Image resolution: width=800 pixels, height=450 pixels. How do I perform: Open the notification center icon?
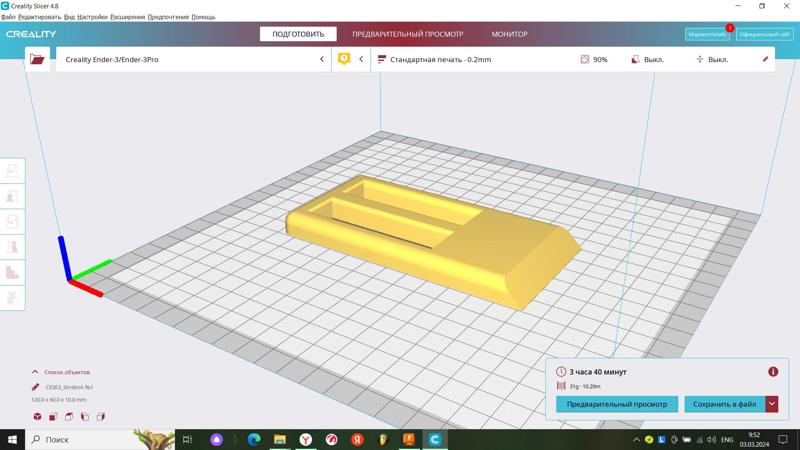783,439
